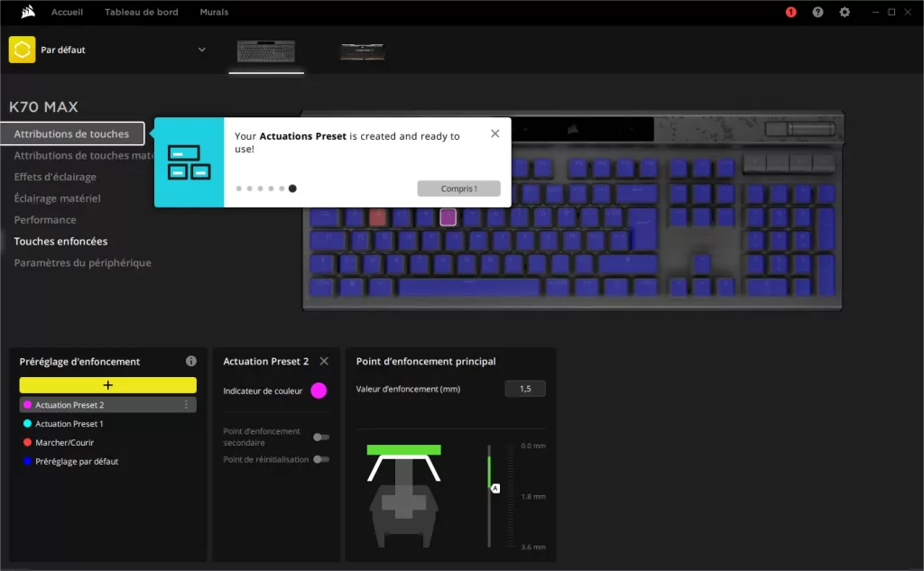924x571 pixels.
Task: Enable Point d'enfoncement secondaire toggle
Action: click(321, 437)
